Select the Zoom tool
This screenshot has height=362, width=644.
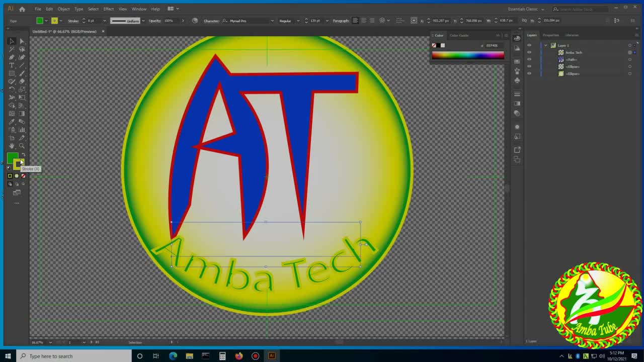(22, 146)
